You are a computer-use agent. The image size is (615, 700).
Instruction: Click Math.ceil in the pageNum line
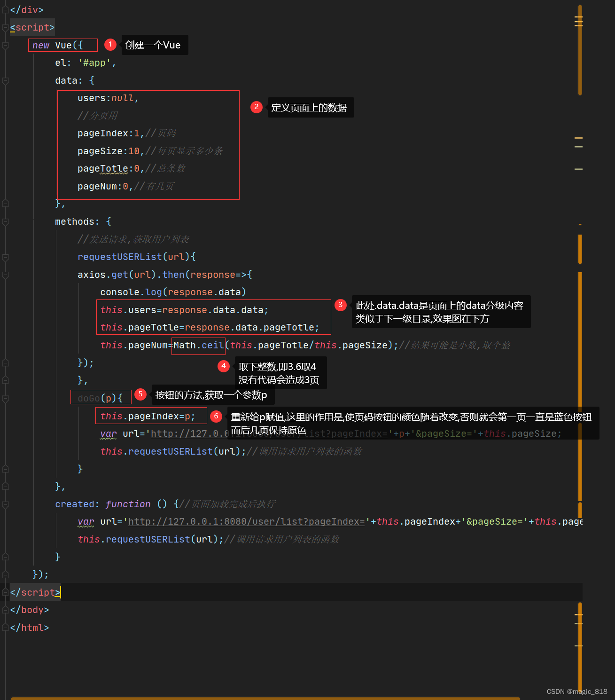point(199,346)
